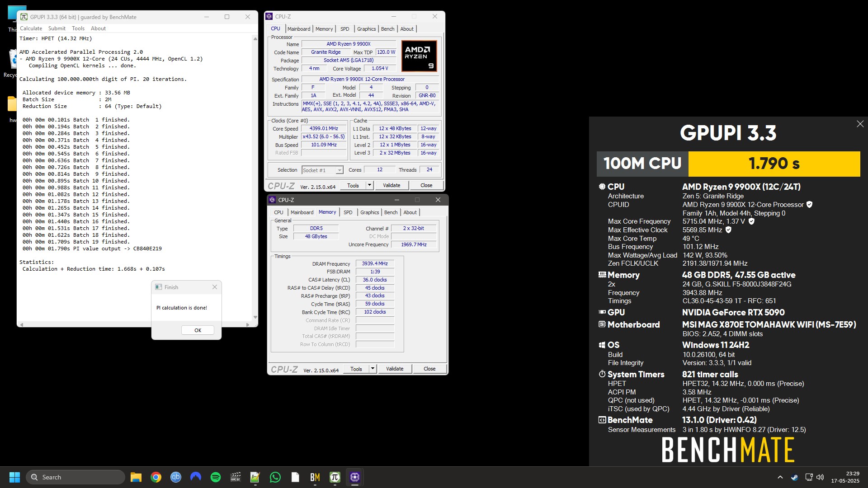
Task: Close the BenchMate result panel with X
Action: pos(860,124)
